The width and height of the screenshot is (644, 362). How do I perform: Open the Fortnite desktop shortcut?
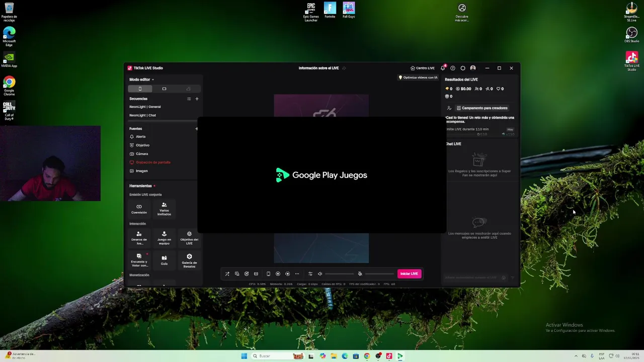330,11
